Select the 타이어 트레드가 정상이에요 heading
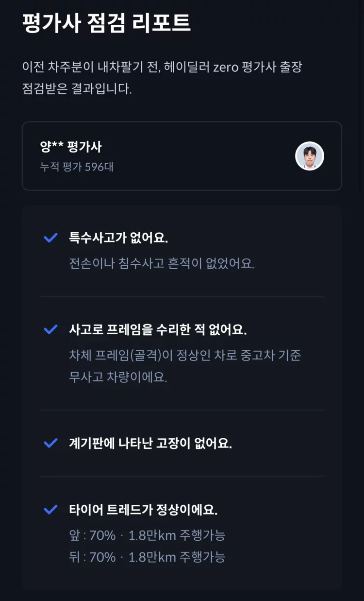Image resolution: width=364 pixels, height=601 pixels. 143,510
